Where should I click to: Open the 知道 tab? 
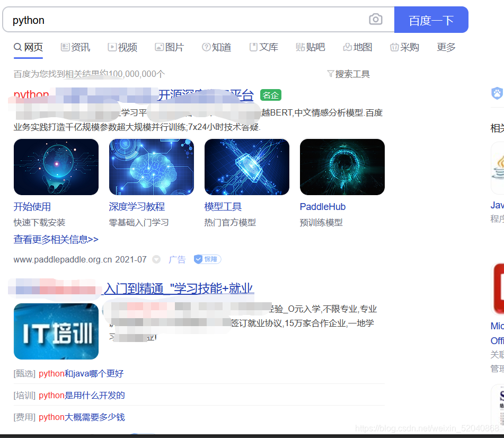tap(217, 47)
